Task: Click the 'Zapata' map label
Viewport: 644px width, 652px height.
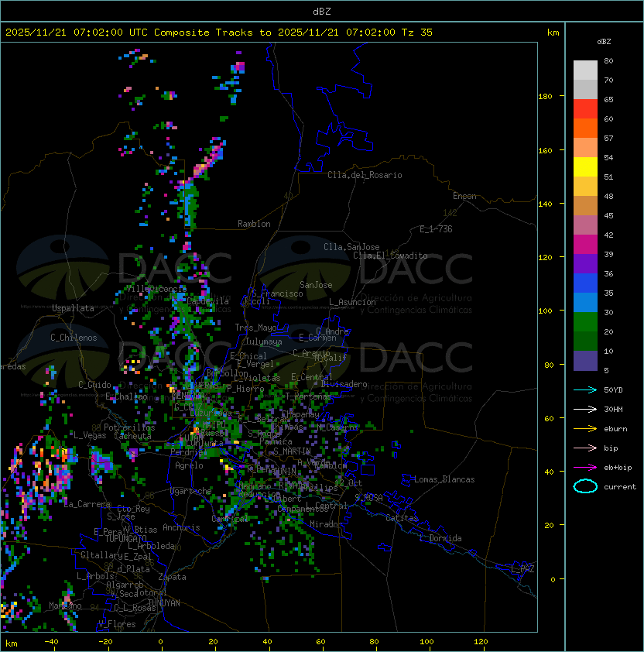Action: (172, 577)
